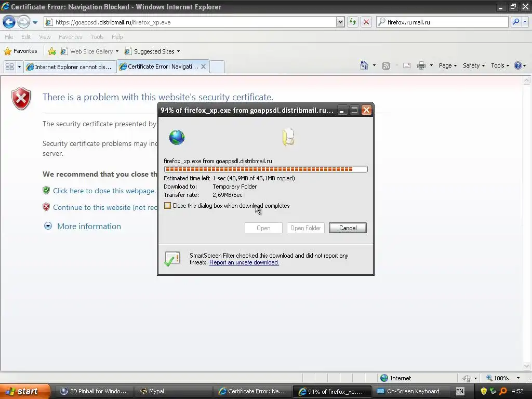Click the Open button in download dialog
This screenshot has height=399, width=532.
click(x=263, y=228)
